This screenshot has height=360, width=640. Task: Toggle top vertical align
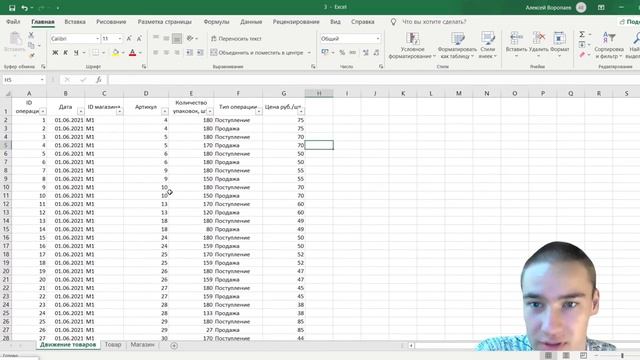pos(156,38)
